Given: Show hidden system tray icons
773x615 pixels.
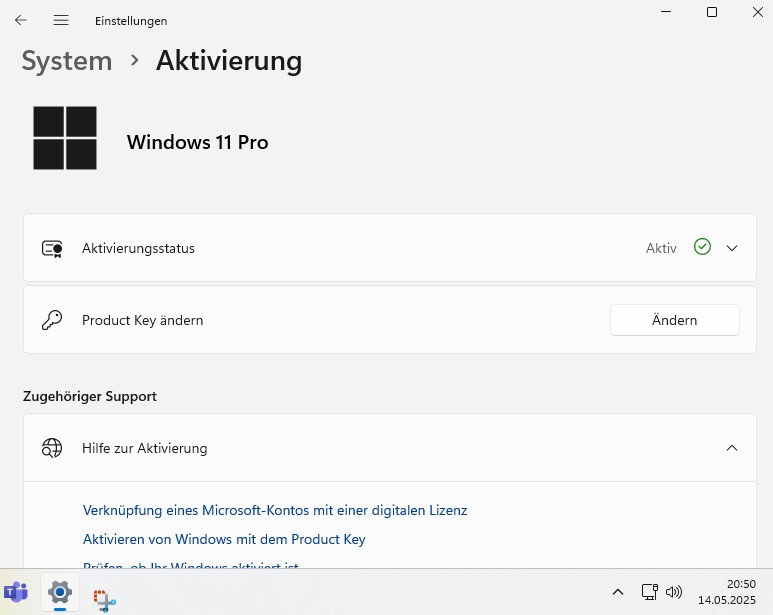Looking at the screenshot, I should 618,592.
